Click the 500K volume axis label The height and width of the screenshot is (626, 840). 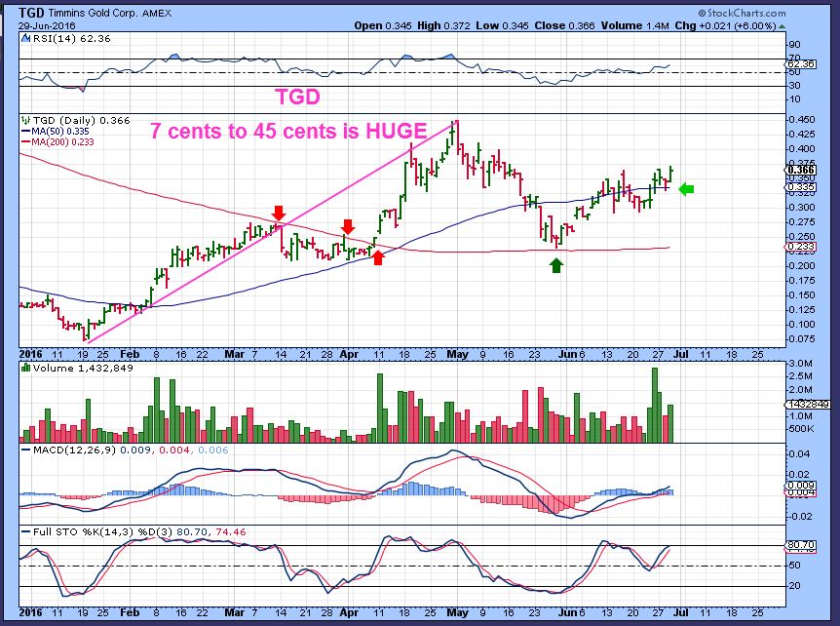tap(802, 429)
